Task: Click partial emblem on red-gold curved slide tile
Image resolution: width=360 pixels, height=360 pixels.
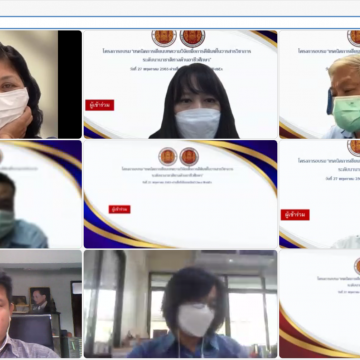Action: pos(357,266)
